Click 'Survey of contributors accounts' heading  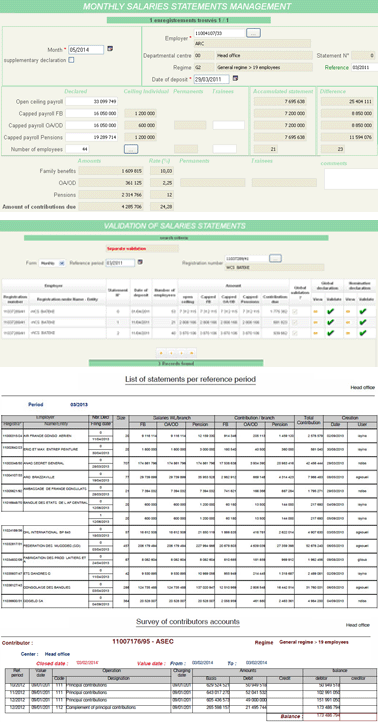[188, 621]
